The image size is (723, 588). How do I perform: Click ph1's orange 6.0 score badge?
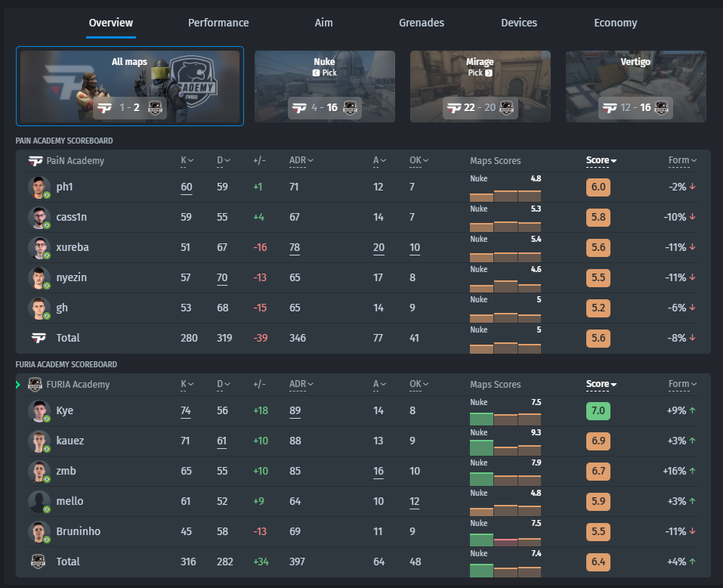point(598,187)
